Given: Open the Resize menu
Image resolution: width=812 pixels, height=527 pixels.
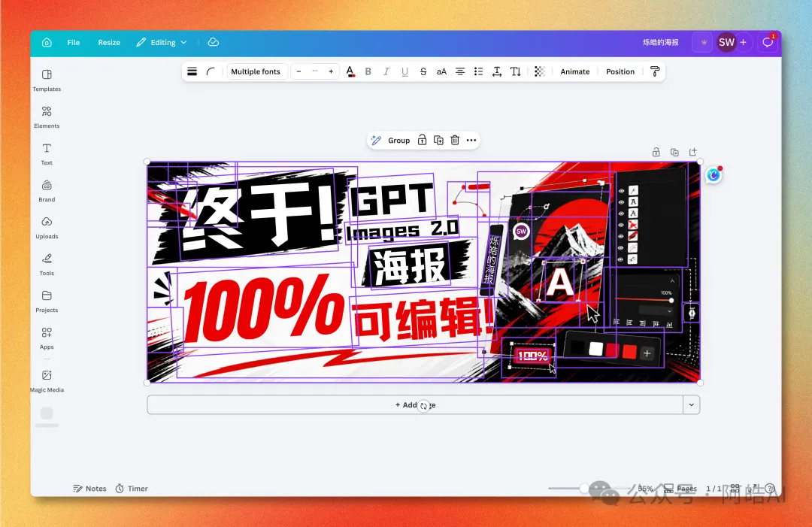Looking at the screenshot, I should (x=109, y=42).
